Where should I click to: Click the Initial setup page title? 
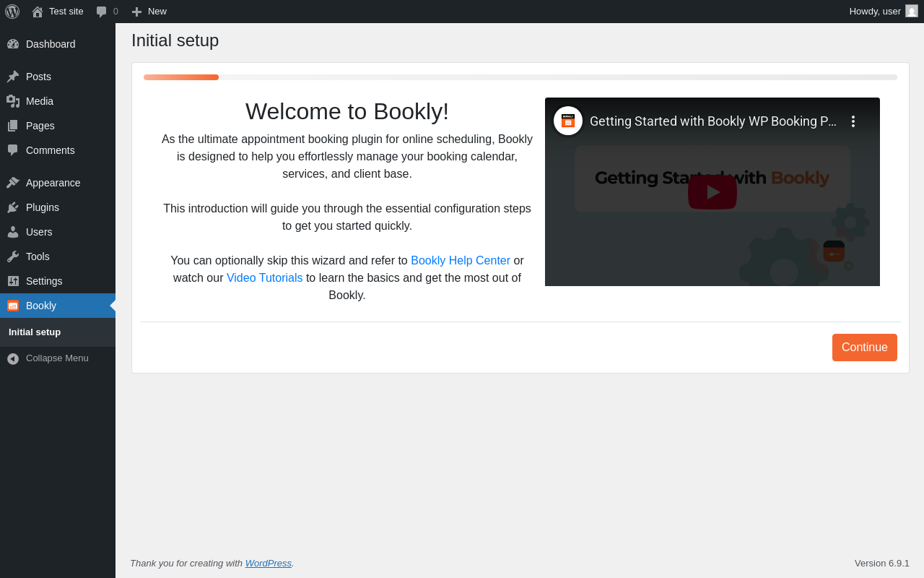pos(175,40)
